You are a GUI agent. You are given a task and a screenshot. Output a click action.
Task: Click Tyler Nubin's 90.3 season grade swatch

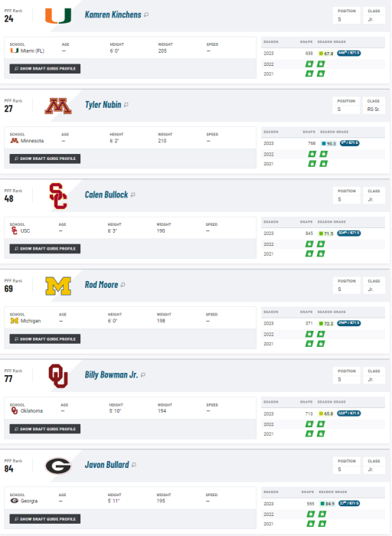tap(328, 144)
